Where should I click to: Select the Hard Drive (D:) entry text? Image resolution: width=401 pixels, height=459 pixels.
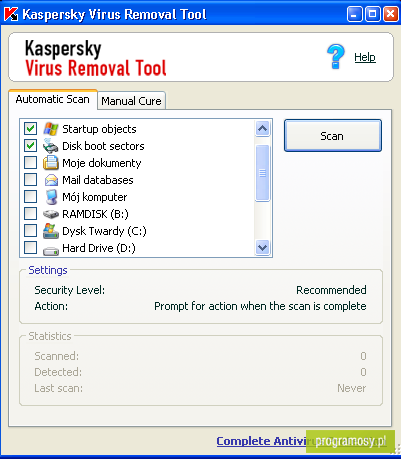99,248
